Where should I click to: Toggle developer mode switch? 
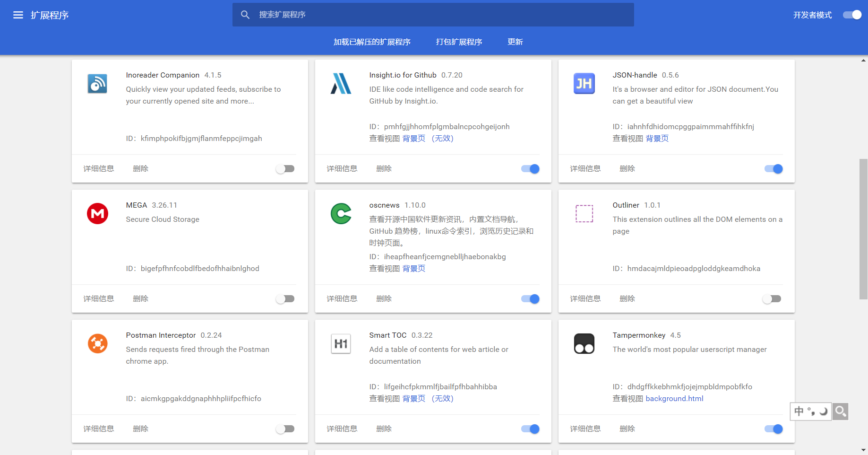coord(852,15)
